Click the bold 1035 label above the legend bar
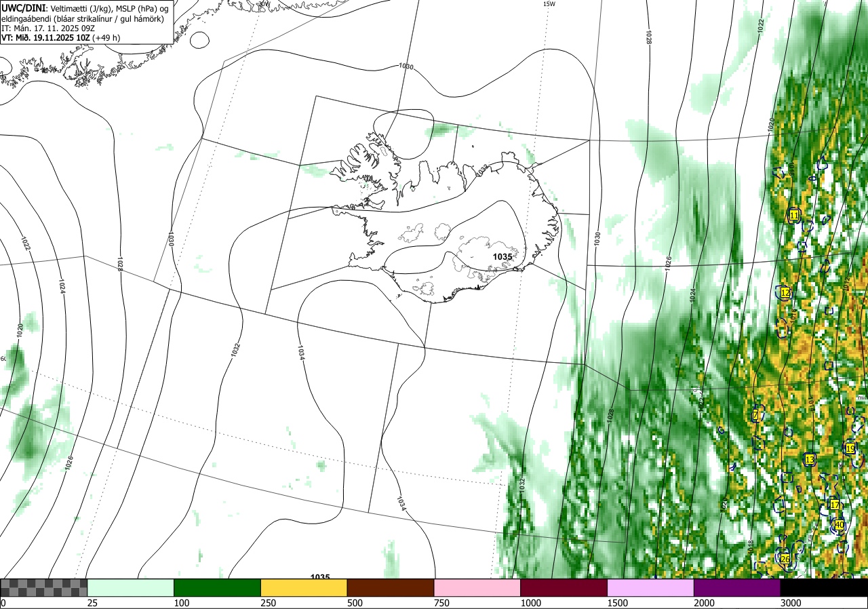 click(320, 577)
